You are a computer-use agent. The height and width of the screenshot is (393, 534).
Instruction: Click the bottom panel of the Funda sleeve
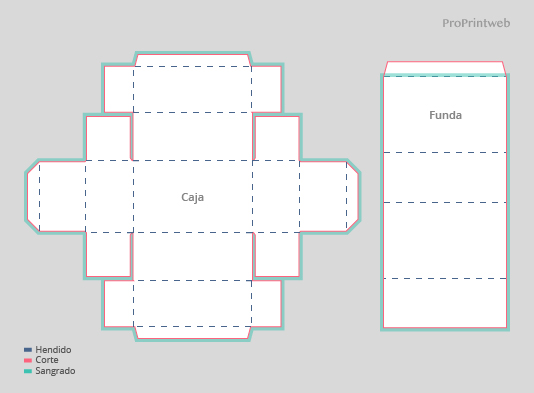tap(445, 303)
